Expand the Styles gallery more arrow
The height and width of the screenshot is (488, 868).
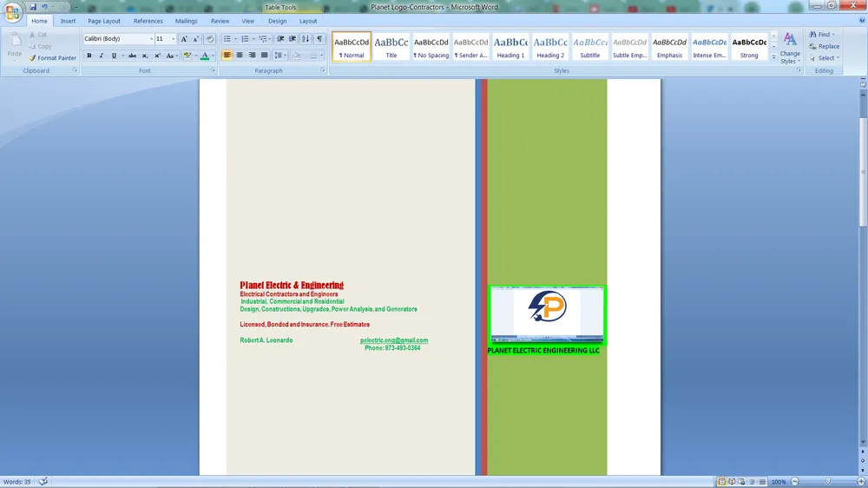coord(773,57)
